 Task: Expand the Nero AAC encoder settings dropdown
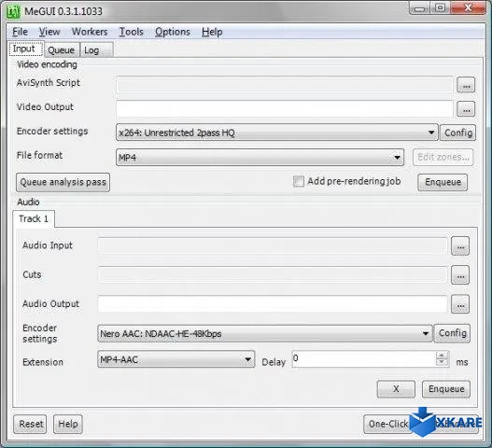pos(426,333)
